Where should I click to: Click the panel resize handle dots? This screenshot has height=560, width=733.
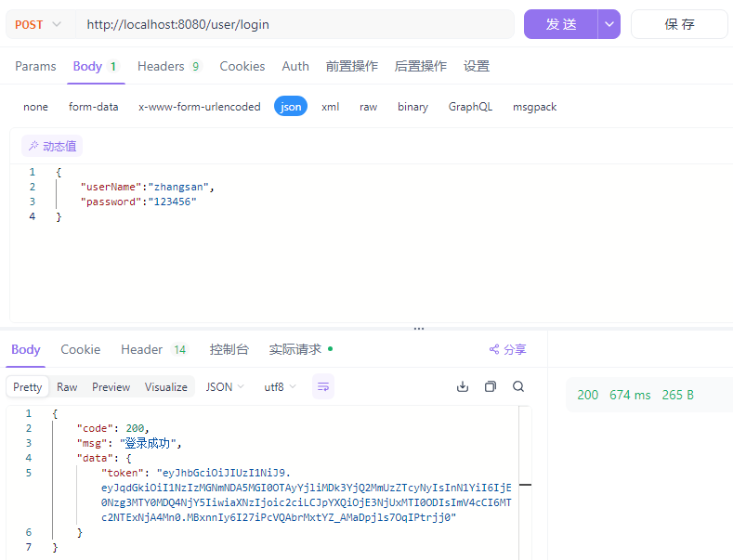[419, 329]
